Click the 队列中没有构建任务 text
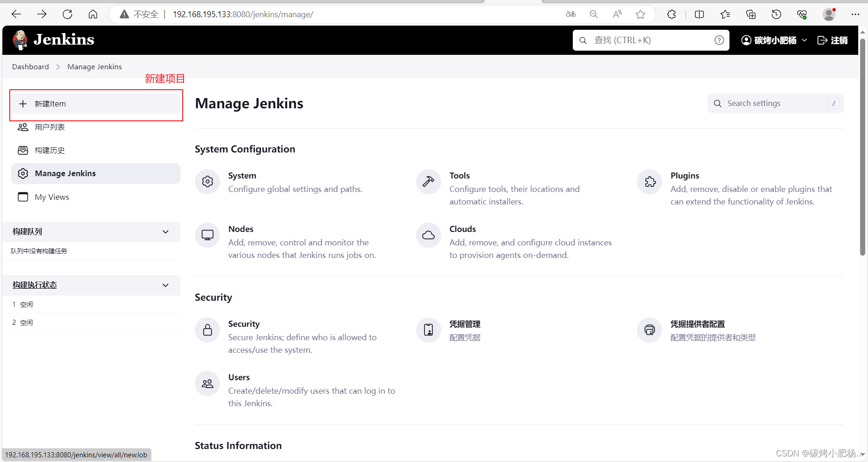The image size is (868, 462). tap(39, 251)
